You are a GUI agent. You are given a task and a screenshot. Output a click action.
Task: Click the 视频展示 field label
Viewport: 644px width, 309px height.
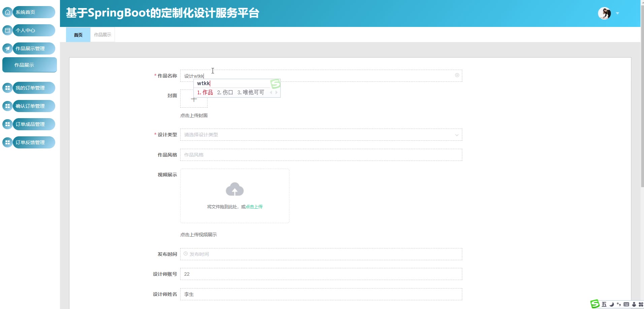pyautogui.click(x=167, y=175)
